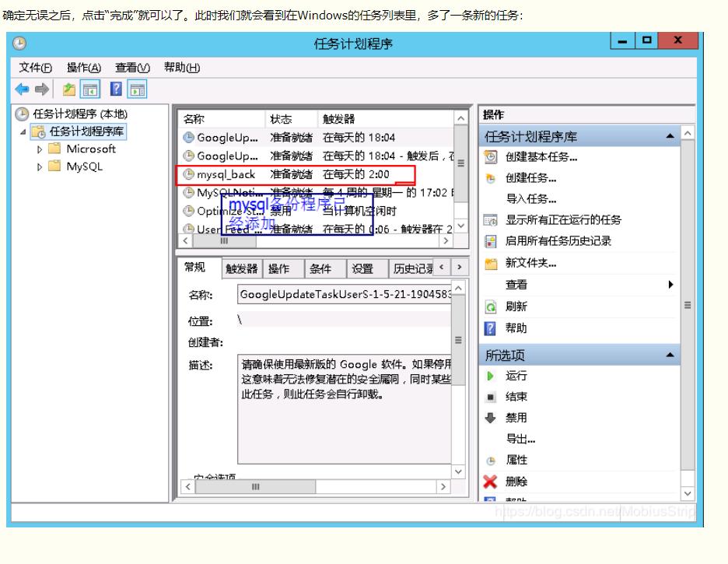Click the Forward arrow toolbar icon
728x564 pixels.
coord(42,89)
